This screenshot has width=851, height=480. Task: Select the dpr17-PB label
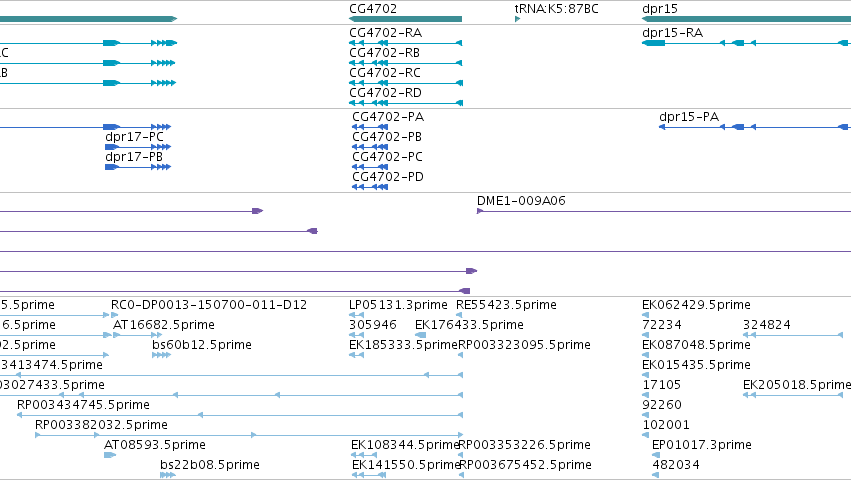pos(134,157)
